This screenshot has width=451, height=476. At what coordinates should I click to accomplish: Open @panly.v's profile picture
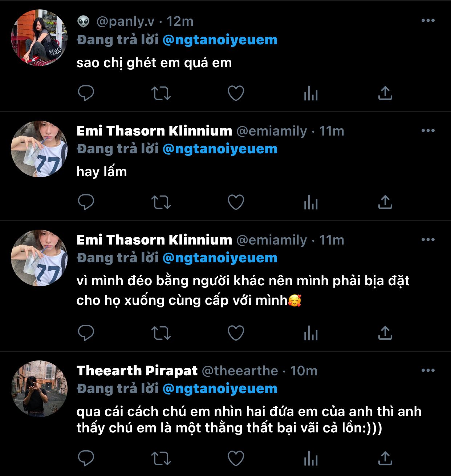[39, 38]
